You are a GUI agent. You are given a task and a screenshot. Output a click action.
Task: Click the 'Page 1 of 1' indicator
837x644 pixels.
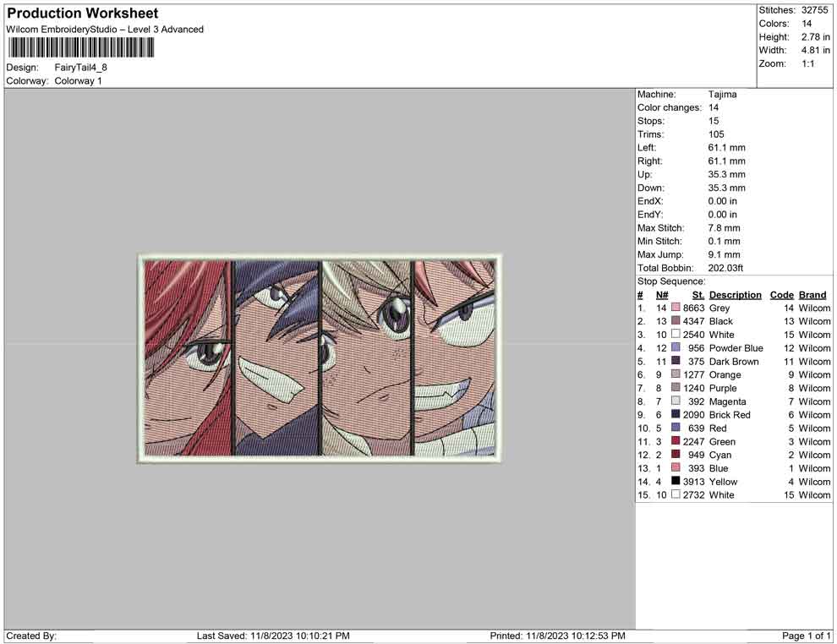coord(806,636)
